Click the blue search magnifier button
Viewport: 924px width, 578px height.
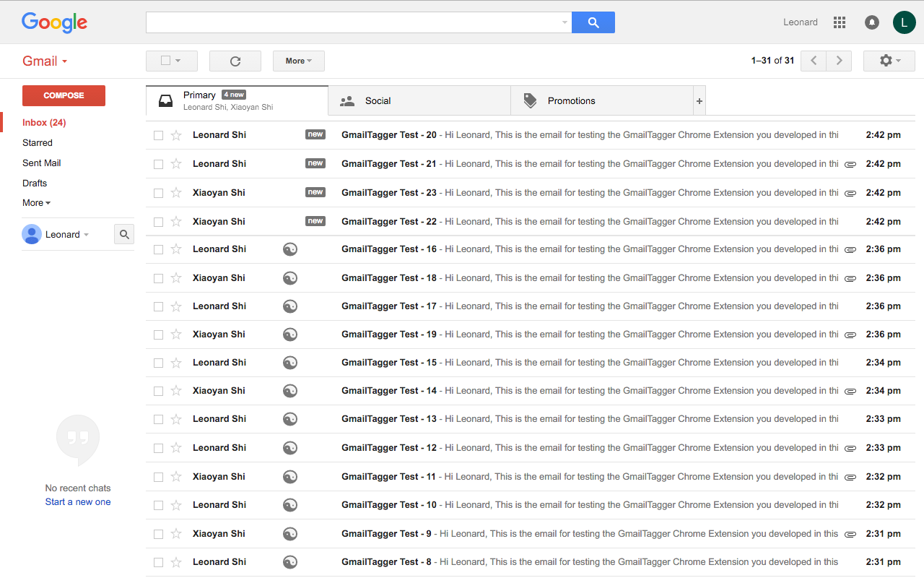(x=593, y=22)
